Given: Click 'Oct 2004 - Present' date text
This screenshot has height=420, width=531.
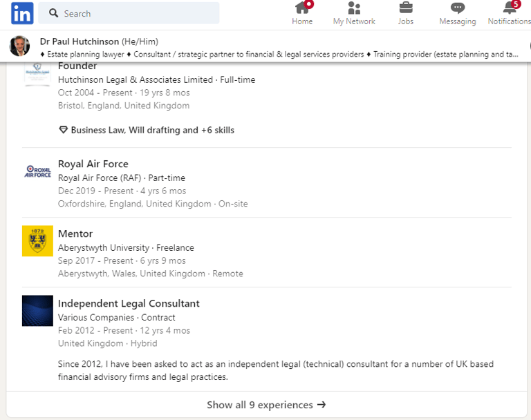Looking at the screenshot, I should [x=95, y=93].
